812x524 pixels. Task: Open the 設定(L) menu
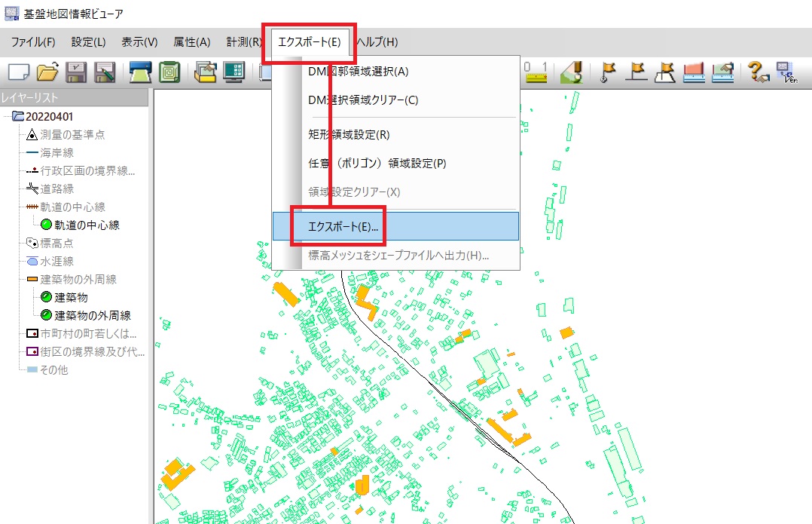[89, 42]
